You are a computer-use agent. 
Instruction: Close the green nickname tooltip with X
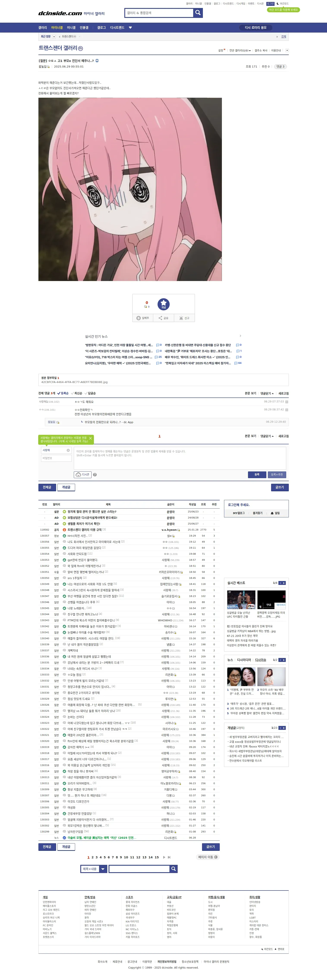point(90,438)
